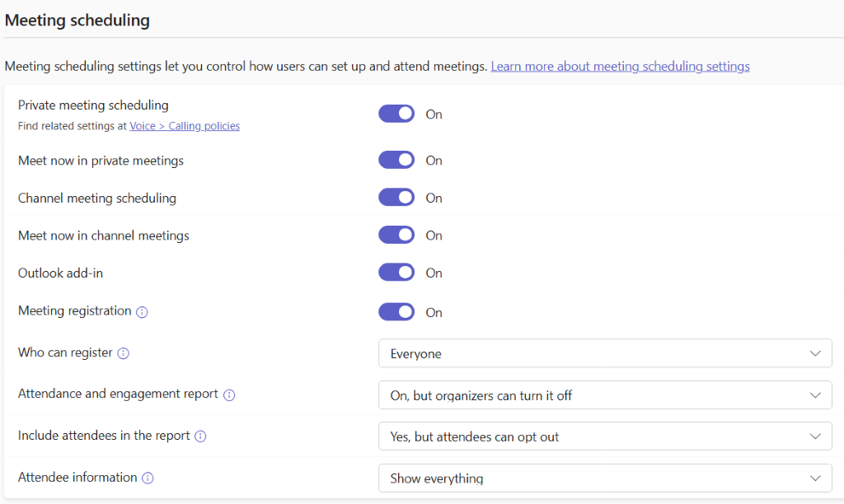The width and height of the screenshot is (844, 504).
Task: Open Learn more about meeting scheduling settings
Action: 620,66
